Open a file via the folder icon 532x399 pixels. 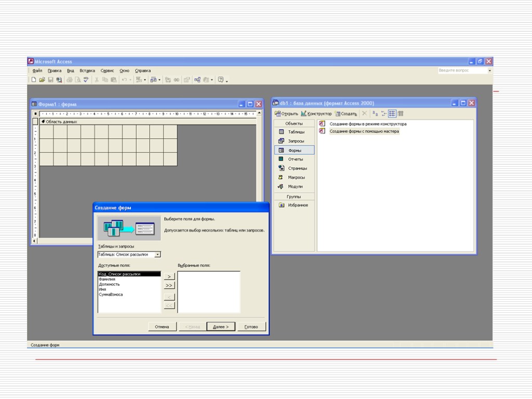coord(42,79)
